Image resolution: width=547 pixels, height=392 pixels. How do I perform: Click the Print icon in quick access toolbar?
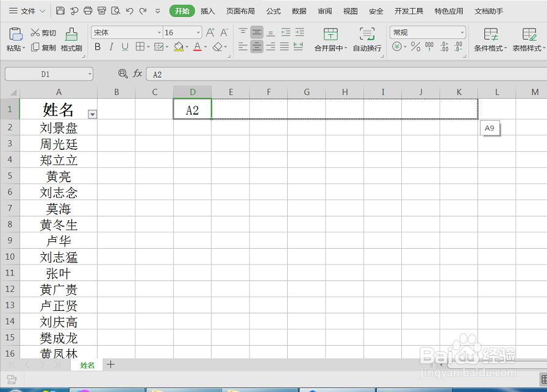point(88,11)
